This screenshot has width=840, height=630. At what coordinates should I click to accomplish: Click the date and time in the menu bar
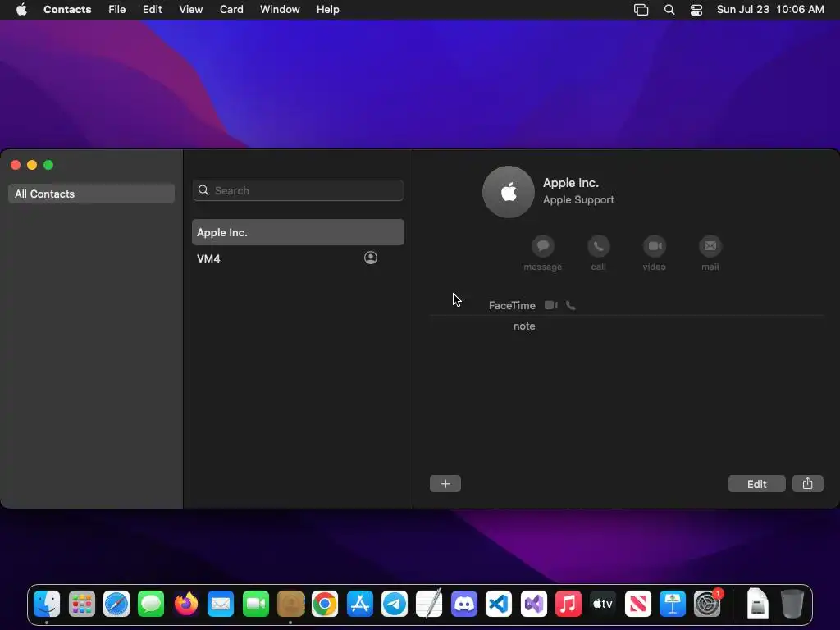point(769,10)
